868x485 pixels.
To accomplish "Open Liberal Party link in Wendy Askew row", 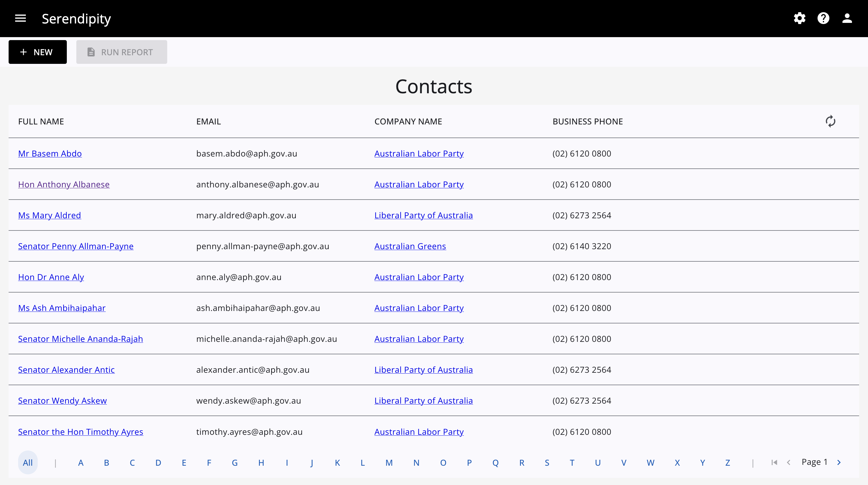I will click(x=423, y=400).
